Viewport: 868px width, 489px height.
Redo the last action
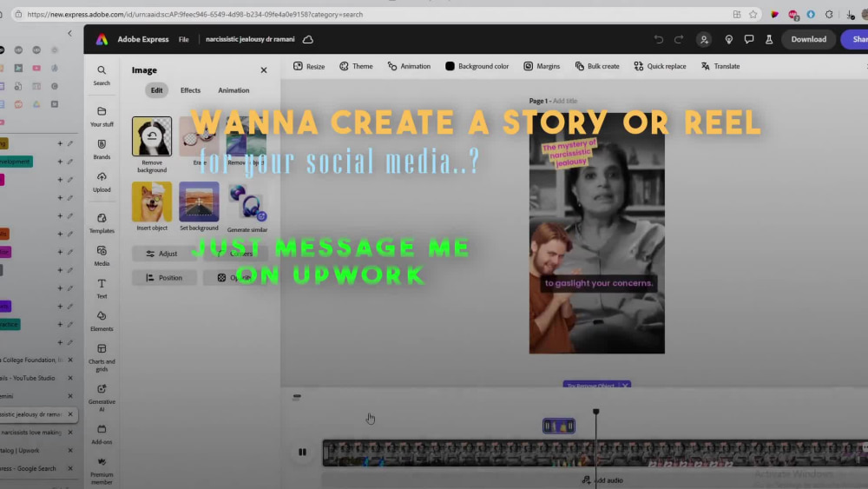pyautogui.click(x=679, y=39)
